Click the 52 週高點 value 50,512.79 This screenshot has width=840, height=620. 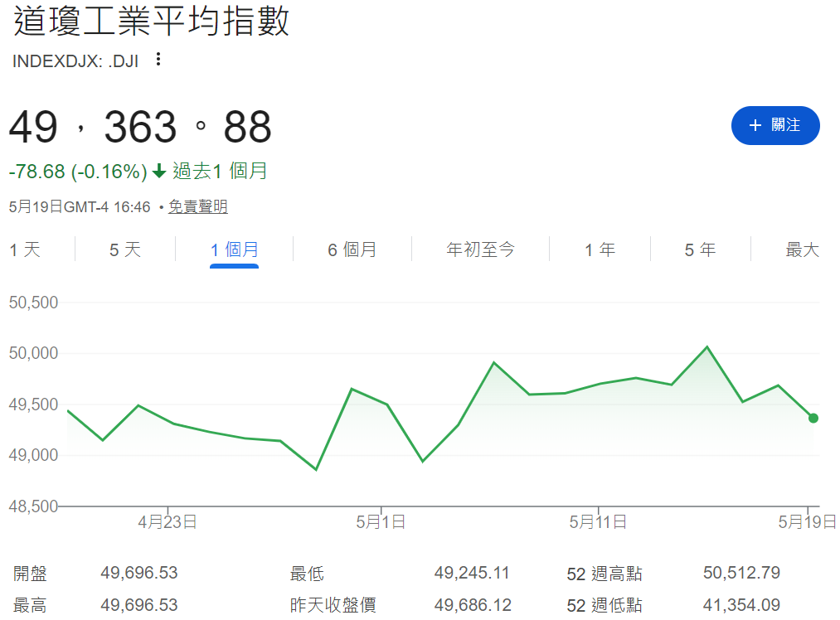coord(741,573)
